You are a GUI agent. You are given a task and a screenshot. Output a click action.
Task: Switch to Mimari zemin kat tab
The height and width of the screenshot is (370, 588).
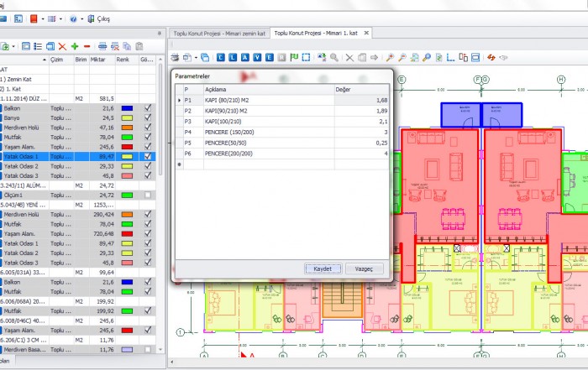[218, 33]
